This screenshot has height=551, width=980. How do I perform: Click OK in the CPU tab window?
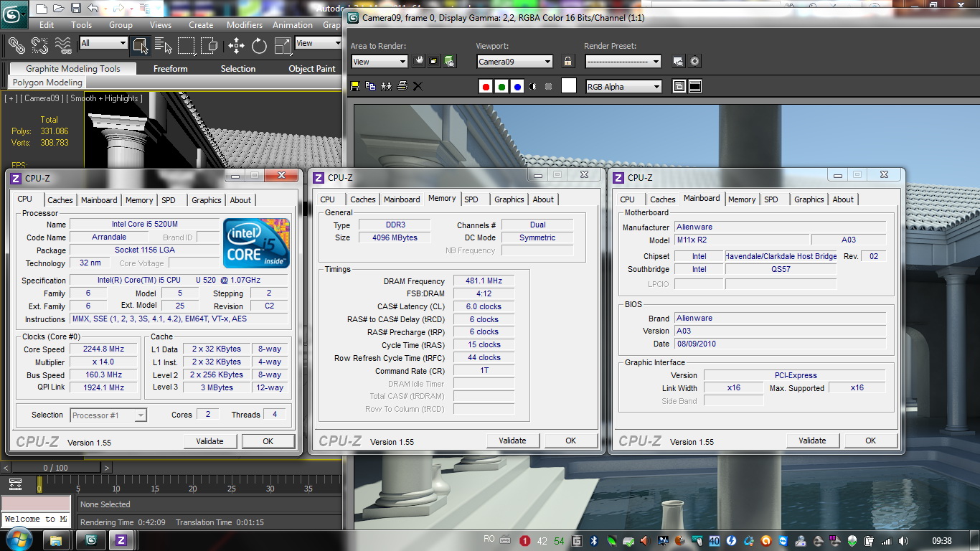pos(268,441)
